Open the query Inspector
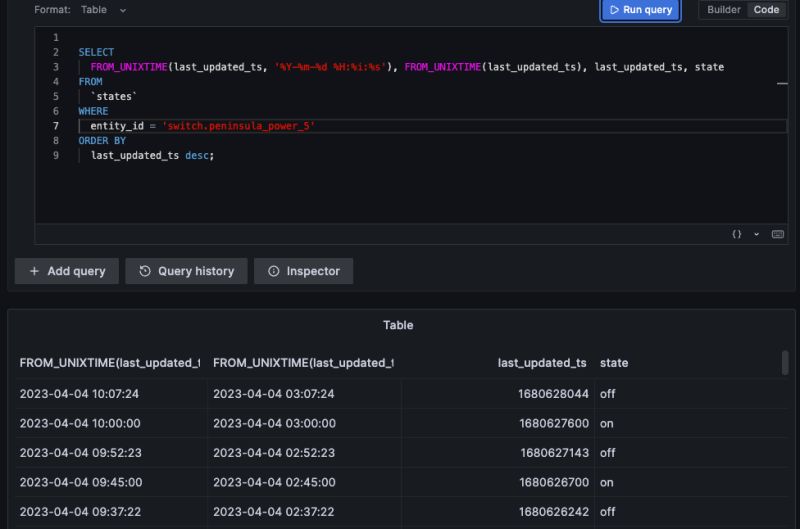800x529 pixels. (x=304, y=271)
